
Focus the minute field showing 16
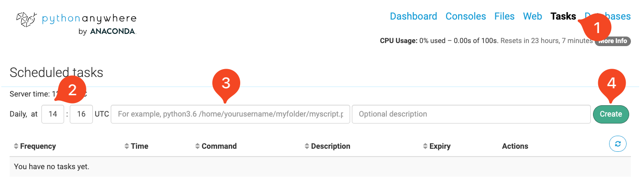pyautogui.click(x=81, y=114)
